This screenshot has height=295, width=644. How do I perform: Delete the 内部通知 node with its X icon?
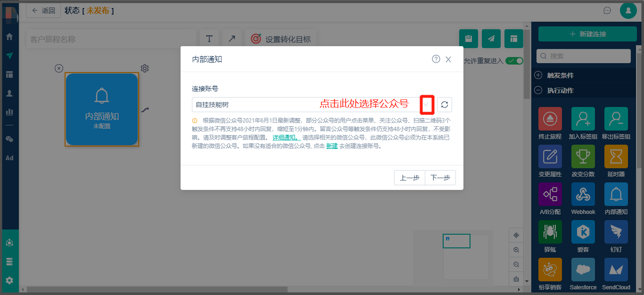(x=58, y=68)
